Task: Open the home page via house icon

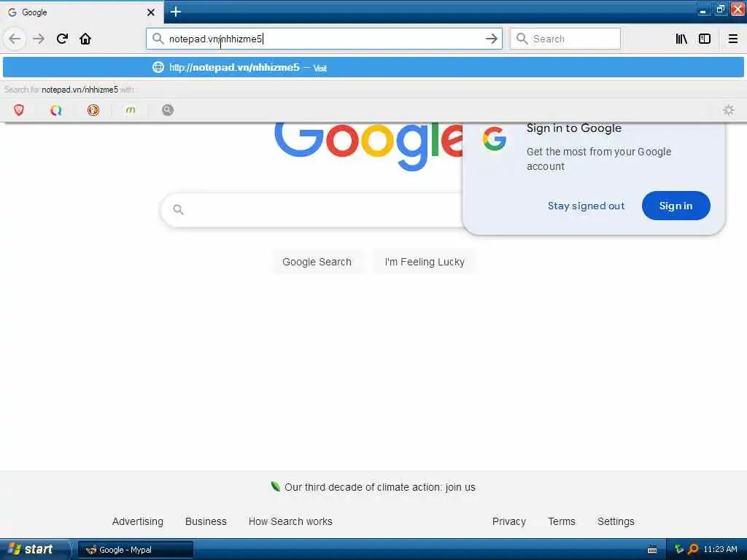Action: click(x=85, y=39)
